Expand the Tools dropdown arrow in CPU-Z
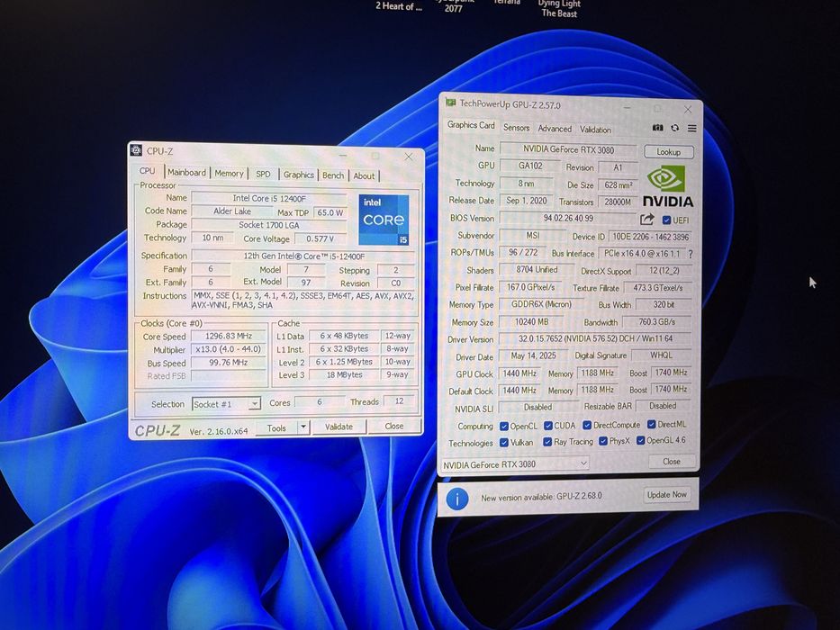The height and width of the screenshot is (630, 840). [x=303, y=427]
